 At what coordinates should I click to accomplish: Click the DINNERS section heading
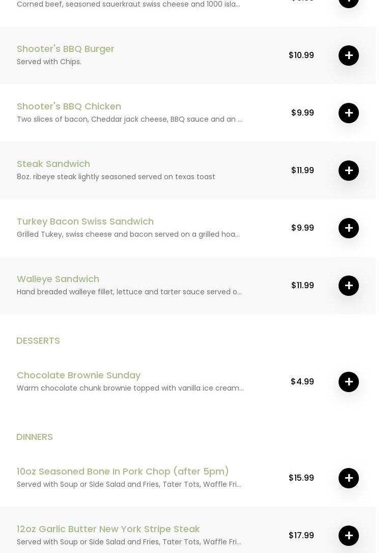(35, 437)
